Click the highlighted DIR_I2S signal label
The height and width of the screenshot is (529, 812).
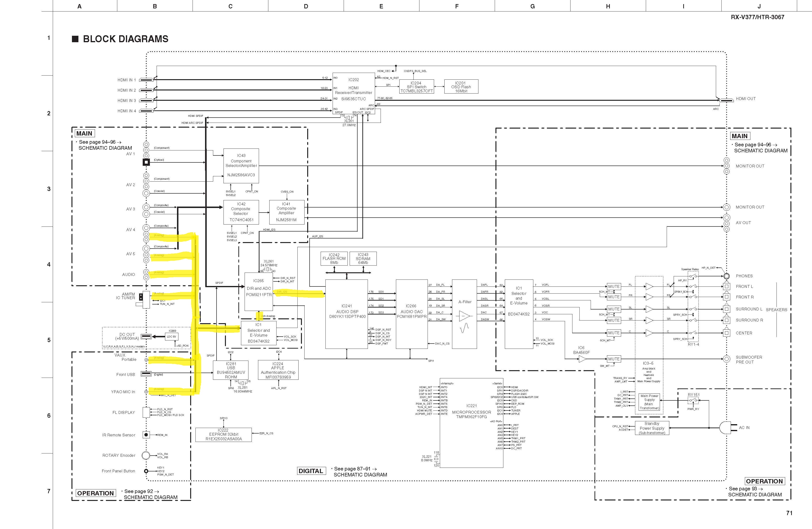coord(282,292)
